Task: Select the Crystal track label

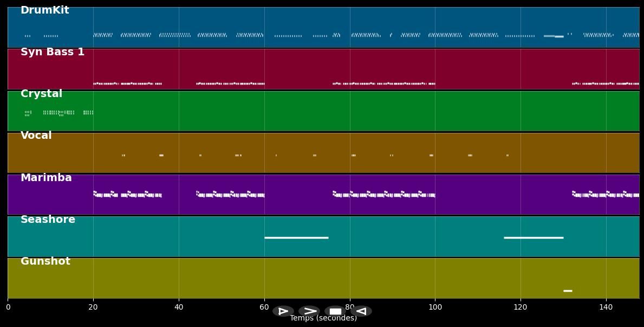Action: click(x=41, y=94)
